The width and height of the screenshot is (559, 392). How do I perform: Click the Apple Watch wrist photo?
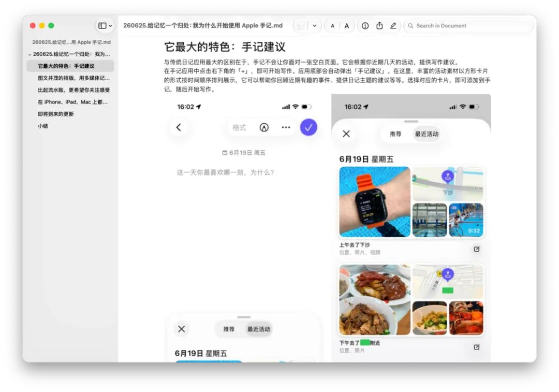tap(375, 202)
